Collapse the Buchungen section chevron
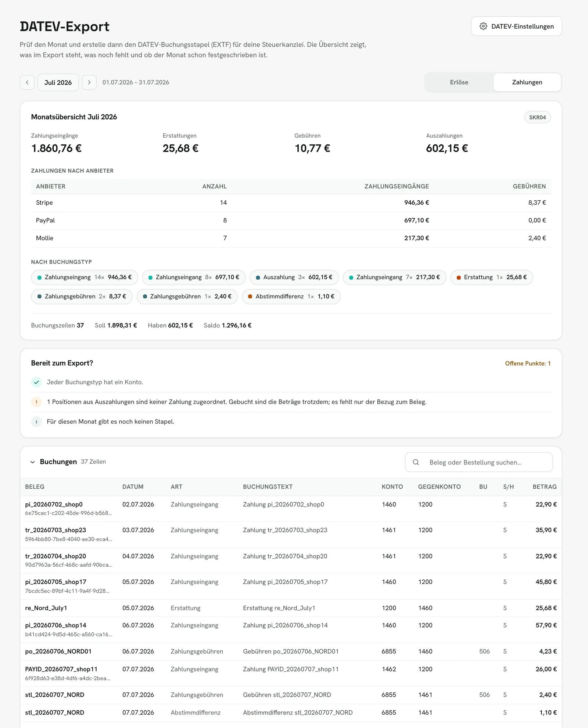588x728 pixels. [x=33, y=462]
